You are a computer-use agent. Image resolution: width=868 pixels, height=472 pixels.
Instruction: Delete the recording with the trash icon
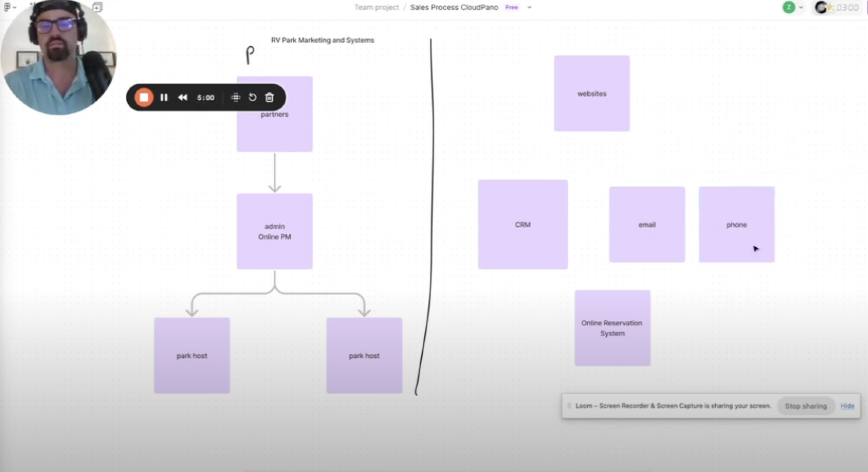pos(269,98)
